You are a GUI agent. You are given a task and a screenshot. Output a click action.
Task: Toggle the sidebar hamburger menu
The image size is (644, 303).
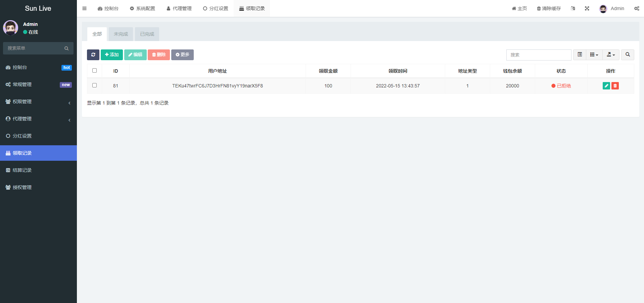84,8
